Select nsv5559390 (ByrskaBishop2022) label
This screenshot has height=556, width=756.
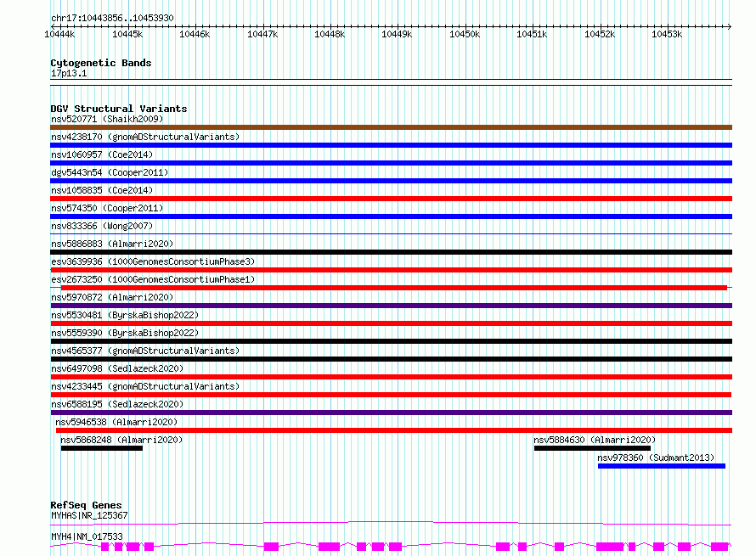[x=125, y=333]
